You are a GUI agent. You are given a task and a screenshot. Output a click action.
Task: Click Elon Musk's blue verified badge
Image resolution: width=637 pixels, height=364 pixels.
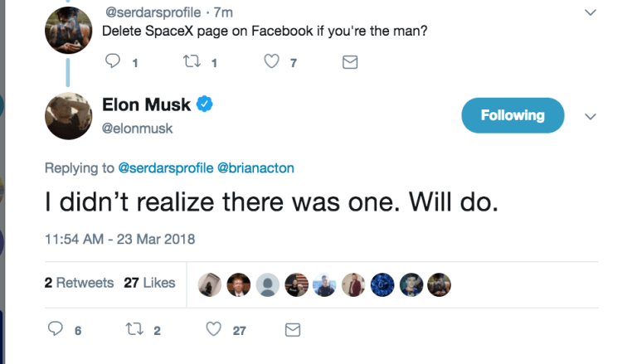click(206, 104)
